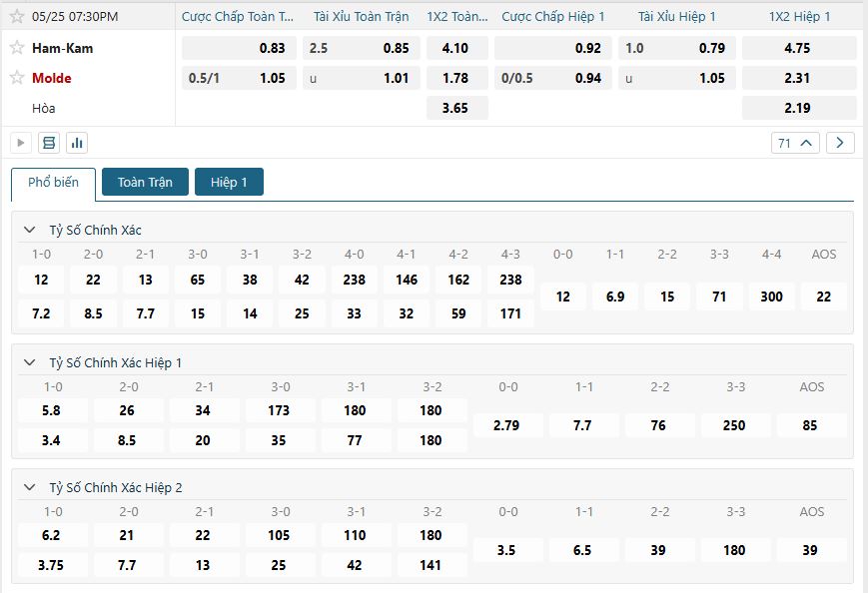Image resolution: width=868 pixels, height=593 pixels.
Task: Bet correct score 4-2 away at 59
Action: pos(458,313)
